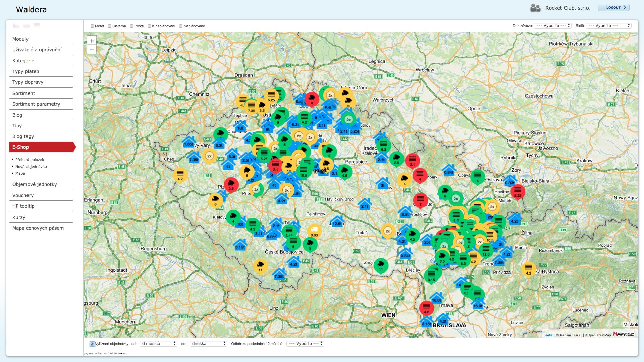This screenshot has height=362, width=644.
Task: Select the red 4.2 marker near Trnava
Action: (426, 308)
